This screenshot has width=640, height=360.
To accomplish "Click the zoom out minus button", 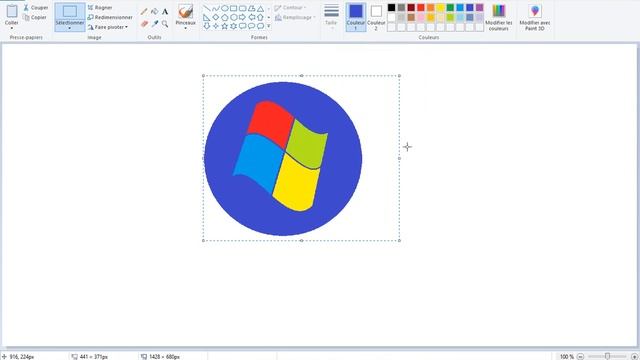I will [580, 356].
